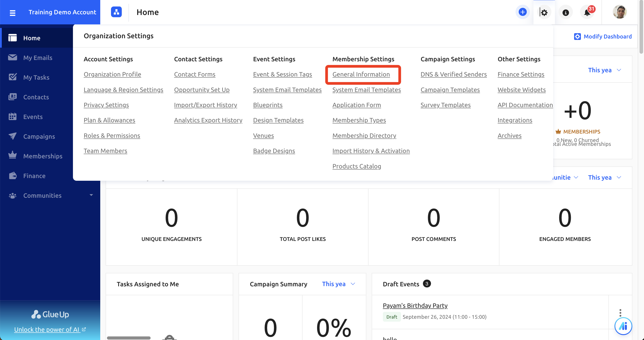Screen dimensions: 644x340
Task: Open the organization hierarchy icon
Action: [x=116, y=12]
